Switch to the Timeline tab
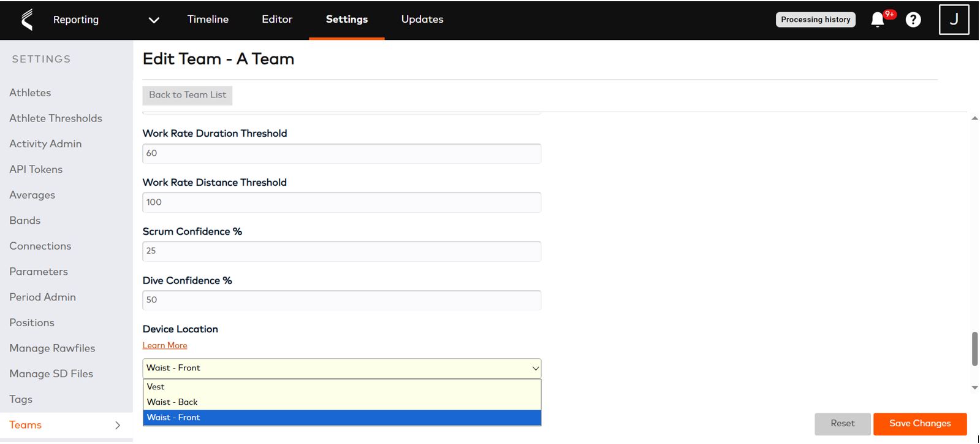The height and width of the screenshot is (444, 980). point(208,20)
